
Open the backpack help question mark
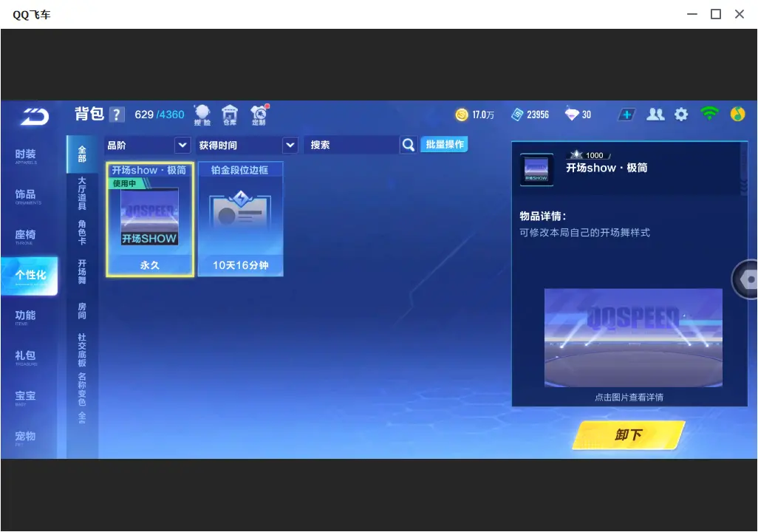coord(117,115)
